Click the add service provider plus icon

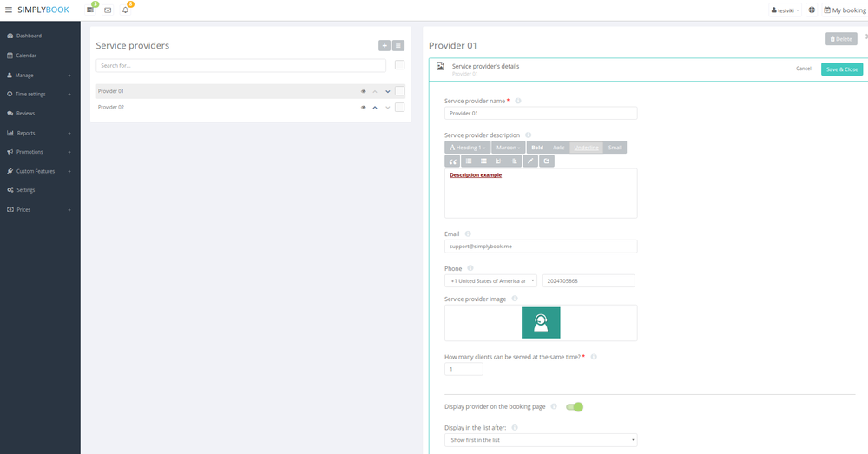tap(385, 45)
